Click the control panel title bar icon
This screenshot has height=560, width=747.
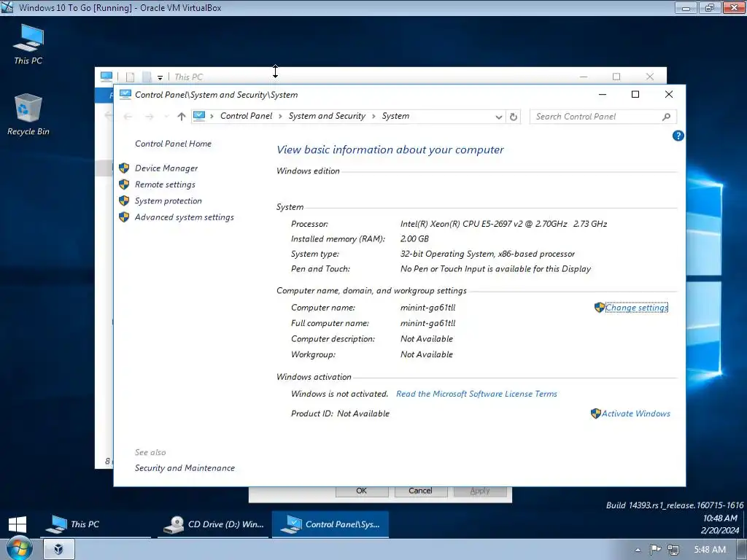click(x=125, y=94)
